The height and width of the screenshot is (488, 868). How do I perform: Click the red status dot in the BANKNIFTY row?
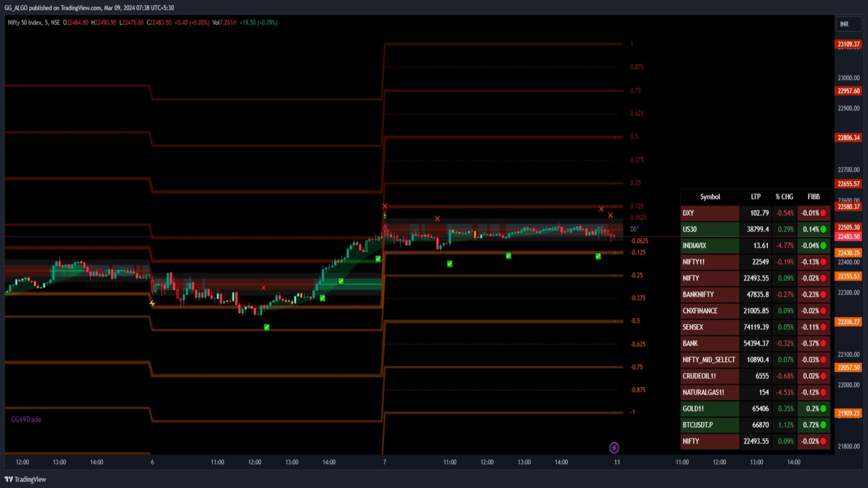click(823, 294)
